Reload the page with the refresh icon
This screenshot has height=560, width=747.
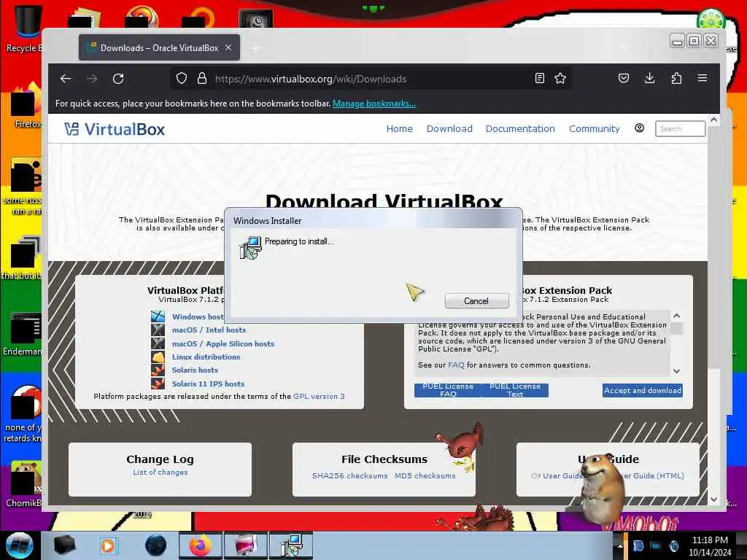[118, 79]
